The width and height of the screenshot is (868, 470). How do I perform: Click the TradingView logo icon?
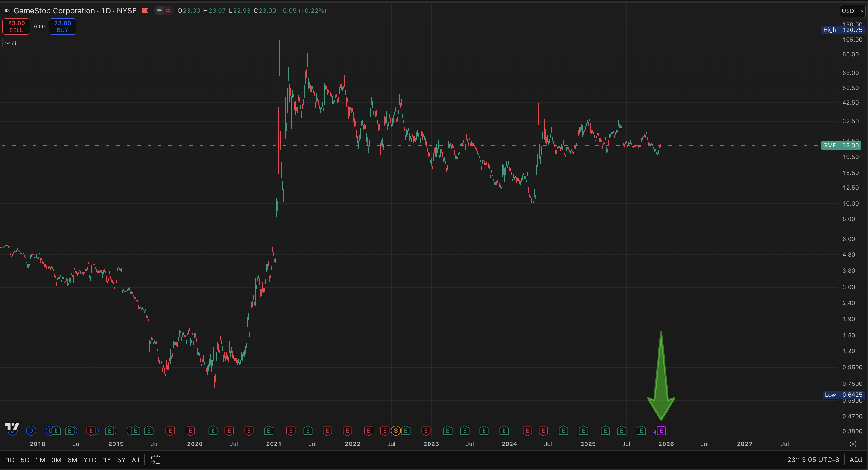tap(12, 427)
